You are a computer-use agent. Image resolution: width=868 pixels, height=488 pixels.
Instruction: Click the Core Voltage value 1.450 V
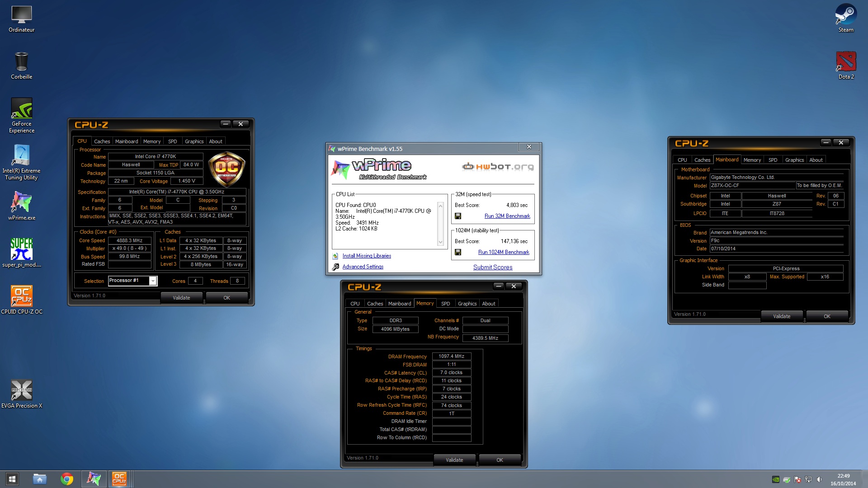pyautogui.click(x=187, y=181)
